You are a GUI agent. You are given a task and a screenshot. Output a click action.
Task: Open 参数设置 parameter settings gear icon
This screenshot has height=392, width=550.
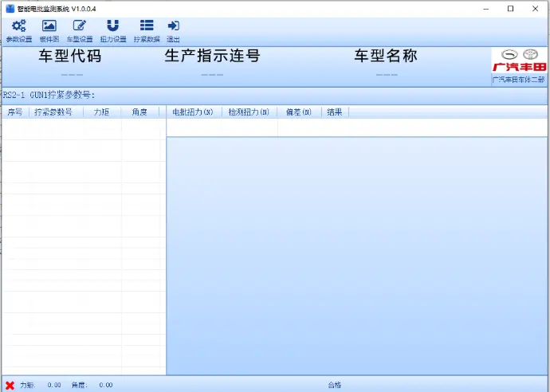[18, 30]
